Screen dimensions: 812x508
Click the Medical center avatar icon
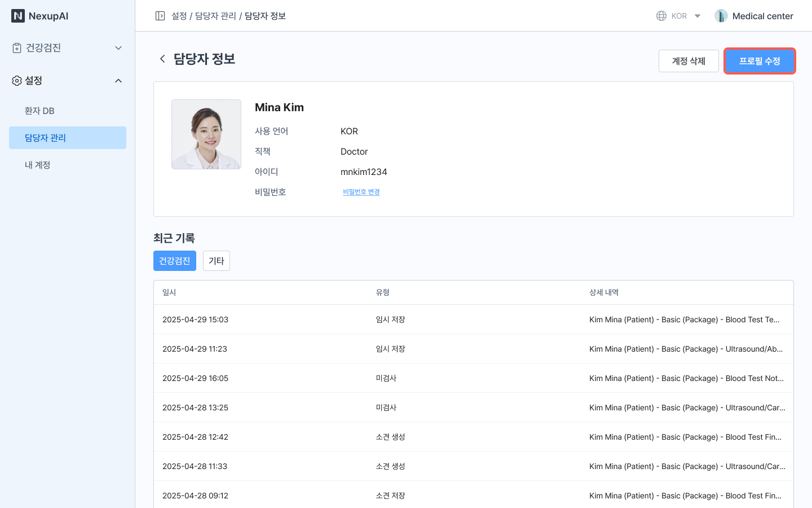click(721, 16)
